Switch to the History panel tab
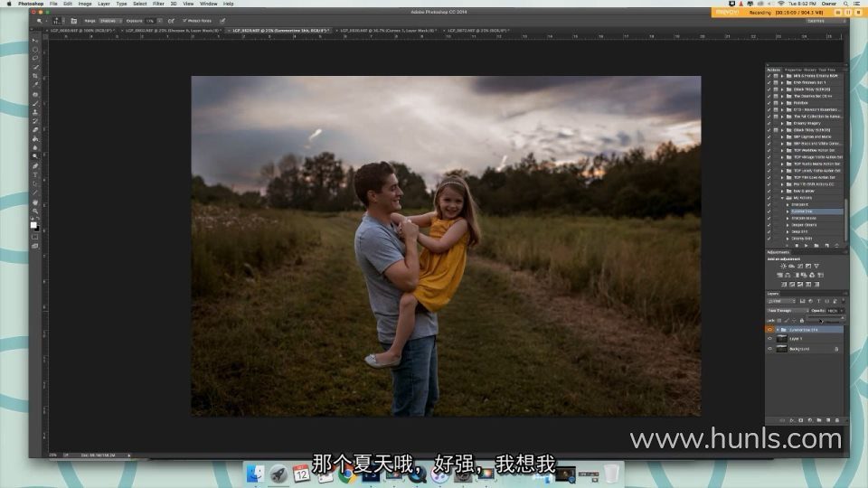The width and height of the screenshot is (868, 488). click(810, 70)
